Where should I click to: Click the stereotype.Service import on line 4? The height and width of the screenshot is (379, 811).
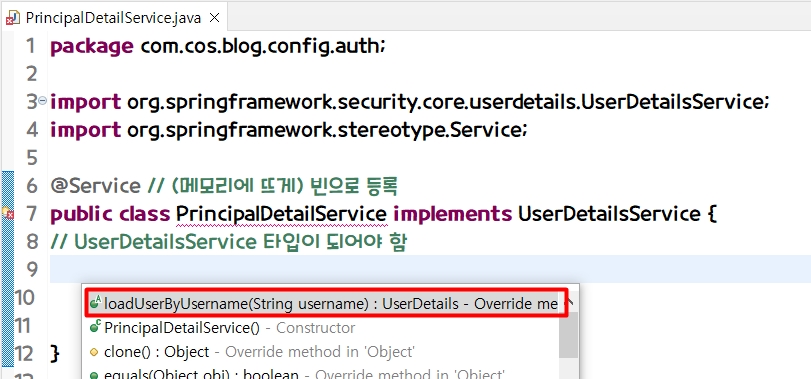289,130
